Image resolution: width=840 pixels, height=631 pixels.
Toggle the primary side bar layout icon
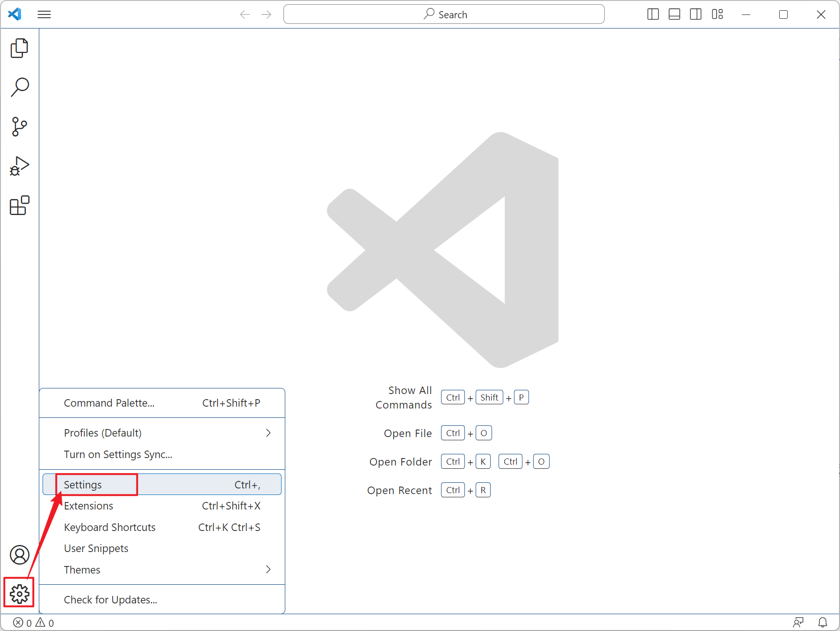[653, 14]
